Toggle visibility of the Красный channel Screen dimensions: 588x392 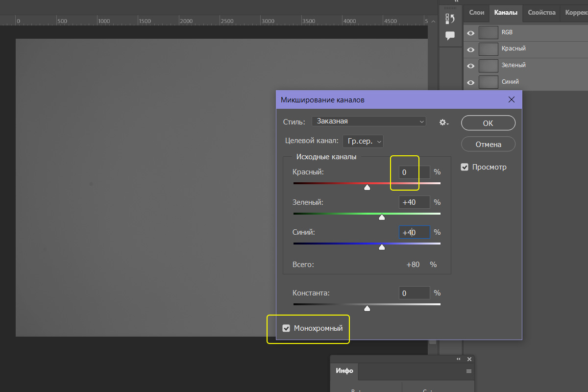(x=471, y=49)
